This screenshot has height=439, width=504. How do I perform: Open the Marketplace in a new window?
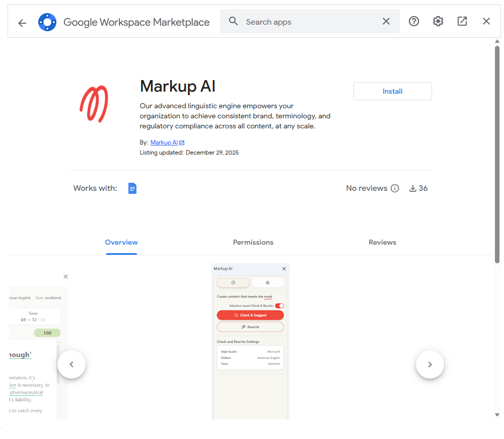462,21
